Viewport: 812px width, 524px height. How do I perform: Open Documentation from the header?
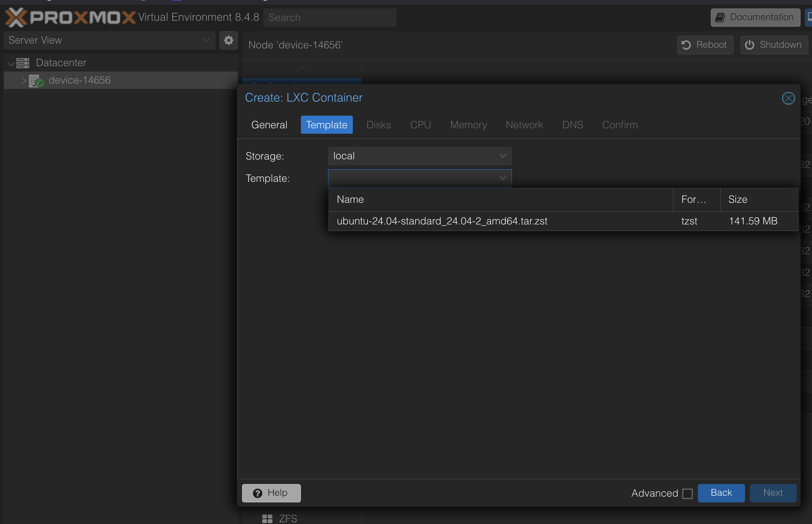point(755,17)
